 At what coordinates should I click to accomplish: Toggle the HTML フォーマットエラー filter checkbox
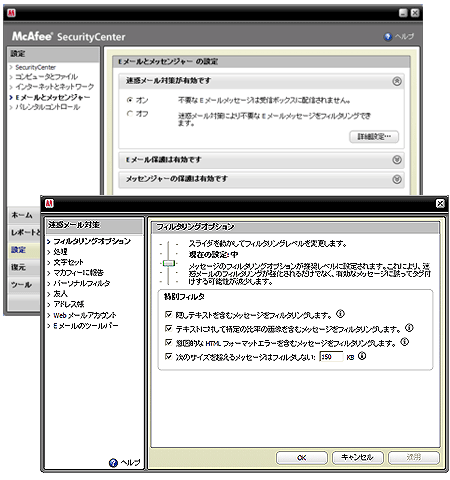click(x=169, y=342)
